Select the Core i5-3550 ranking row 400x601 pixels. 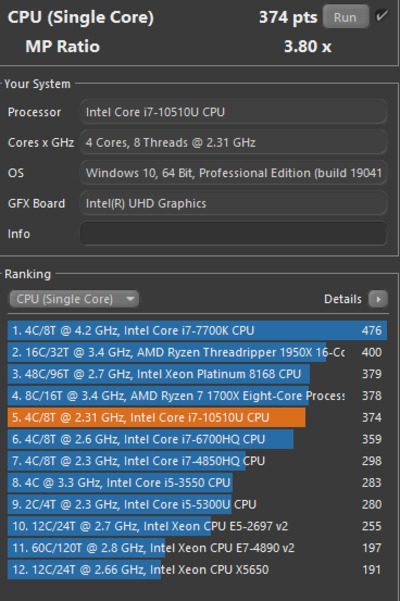tap(197, 483)
